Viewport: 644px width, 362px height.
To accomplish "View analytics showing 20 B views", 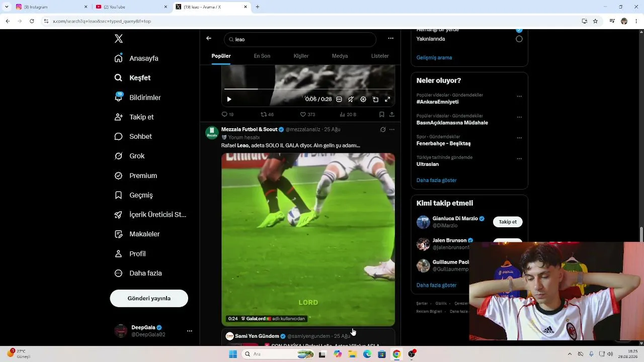I will 348,115.
